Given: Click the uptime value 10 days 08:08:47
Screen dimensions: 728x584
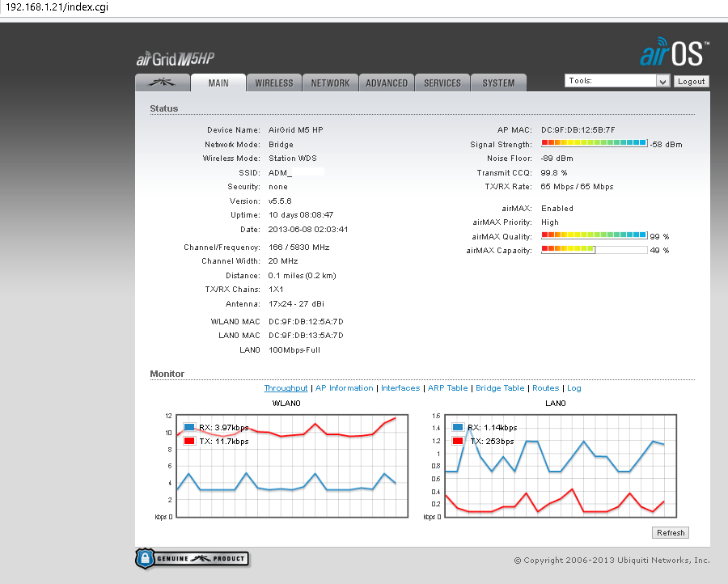Looking at the screenshot, I should click(301, 215).
